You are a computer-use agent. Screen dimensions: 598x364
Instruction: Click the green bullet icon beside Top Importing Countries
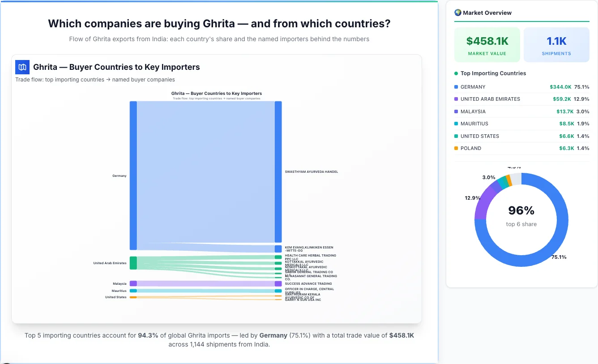click(x=456, y=73)
